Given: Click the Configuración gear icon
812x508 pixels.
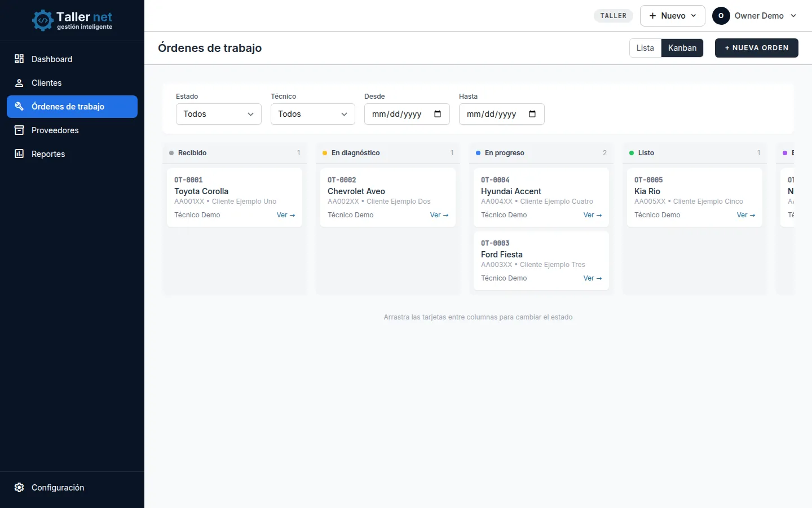Looking at the screenshot, I should point(19,488).
